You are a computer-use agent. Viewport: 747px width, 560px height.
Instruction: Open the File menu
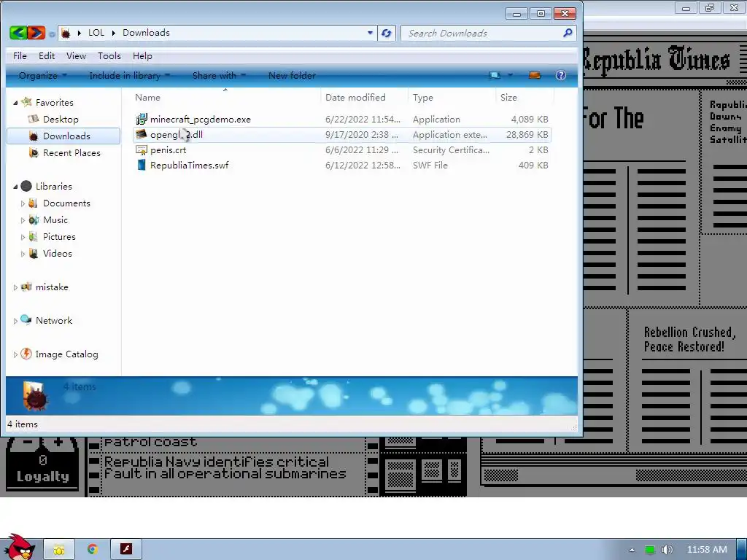(20, 56)
